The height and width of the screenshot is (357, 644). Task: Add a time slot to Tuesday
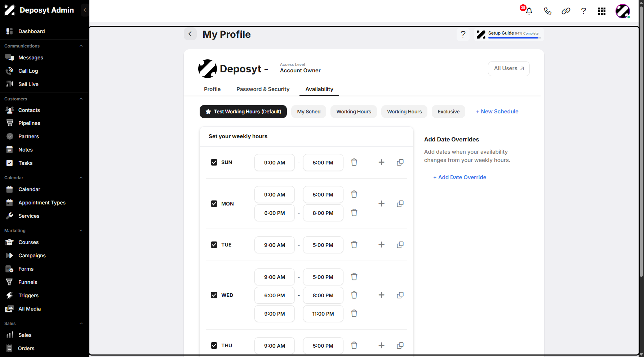click(x=381, y=245)
